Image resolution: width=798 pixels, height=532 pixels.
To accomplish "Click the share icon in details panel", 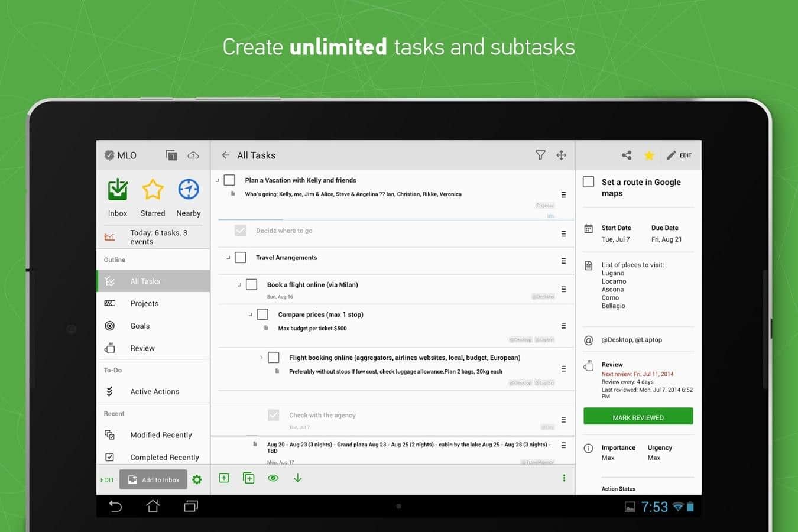I will pos(627,155).
